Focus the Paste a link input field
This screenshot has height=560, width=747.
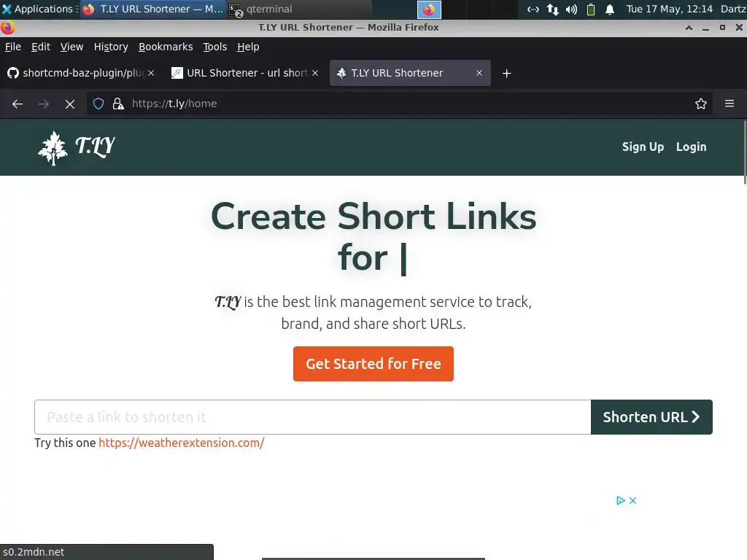[312, 417]
